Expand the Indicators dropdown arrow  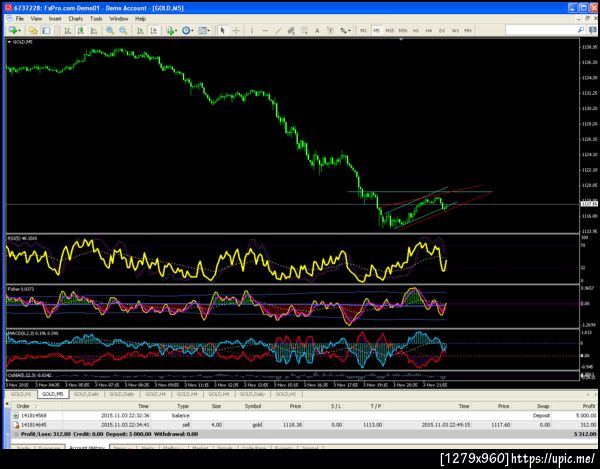tap(176, 31)
